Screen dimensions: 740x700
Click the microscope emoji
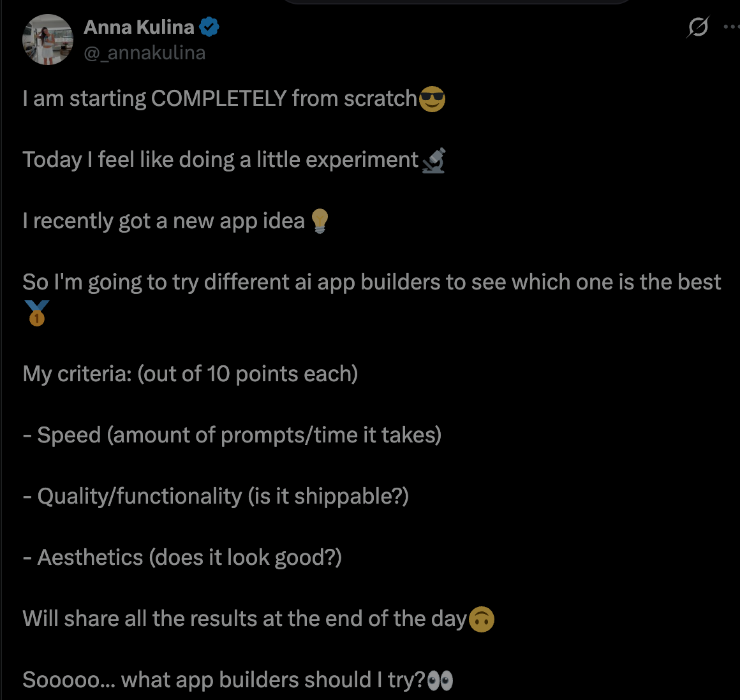click(x=434, y=161)
